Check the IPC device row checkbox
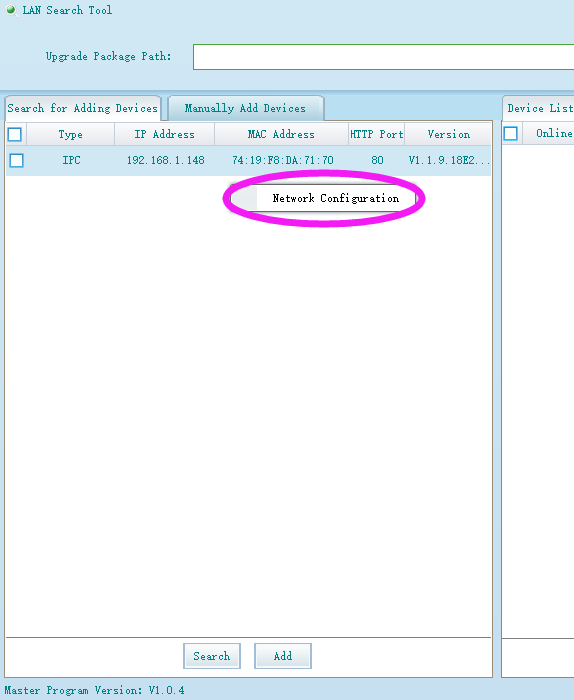Screen dimensions: 574x700 point(17,160)
